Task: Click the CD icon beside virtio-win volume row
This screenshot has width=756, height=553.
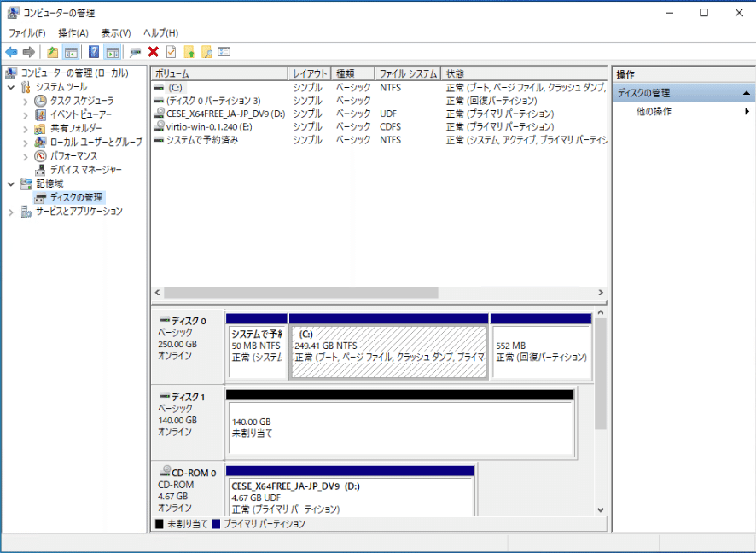Action: click(159, 126)
